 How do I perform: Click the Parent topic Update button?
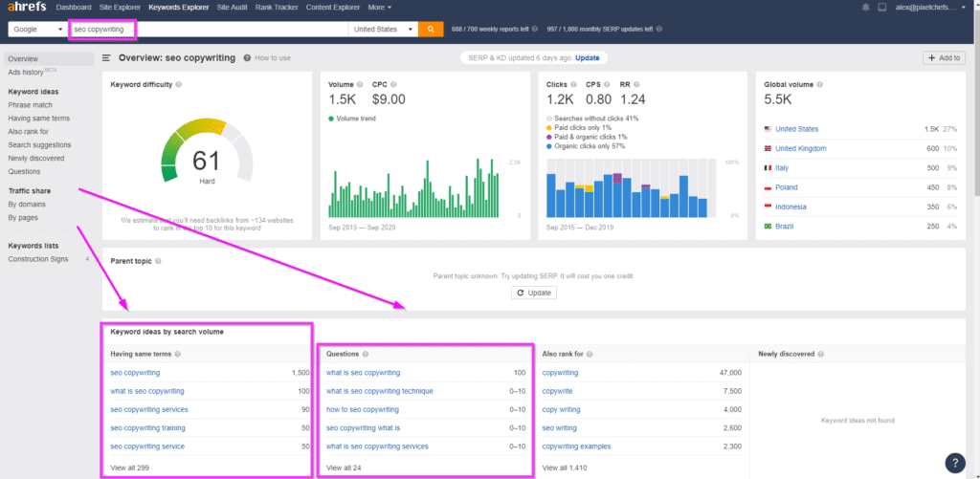(x=534, y=293)
